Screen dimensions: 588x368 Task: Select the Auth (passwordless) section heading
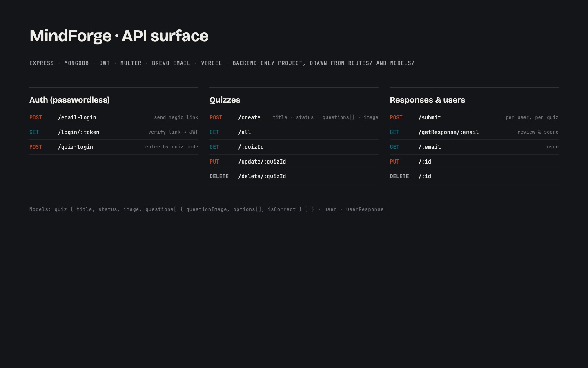click(x=69, y=100)
